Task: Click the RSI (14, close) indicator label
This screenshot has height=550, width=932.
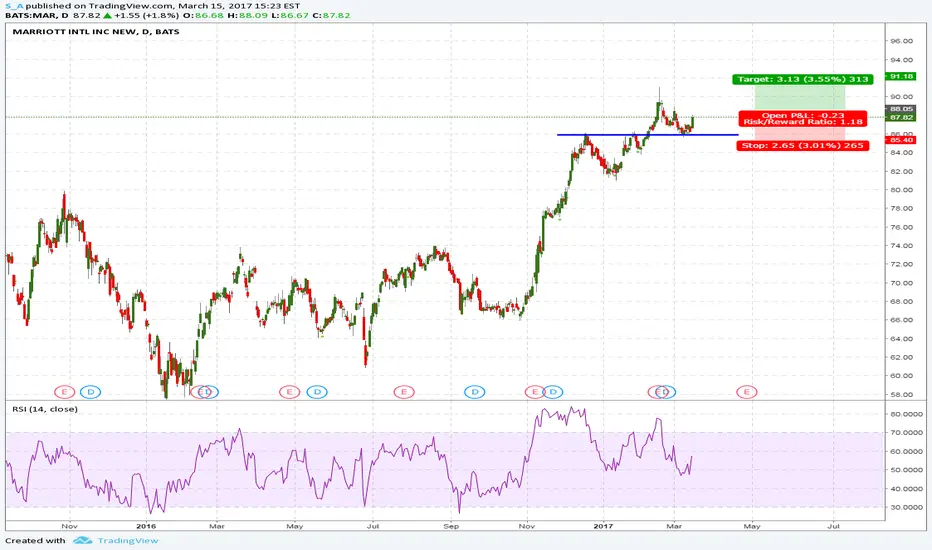Action: point(45,409)
